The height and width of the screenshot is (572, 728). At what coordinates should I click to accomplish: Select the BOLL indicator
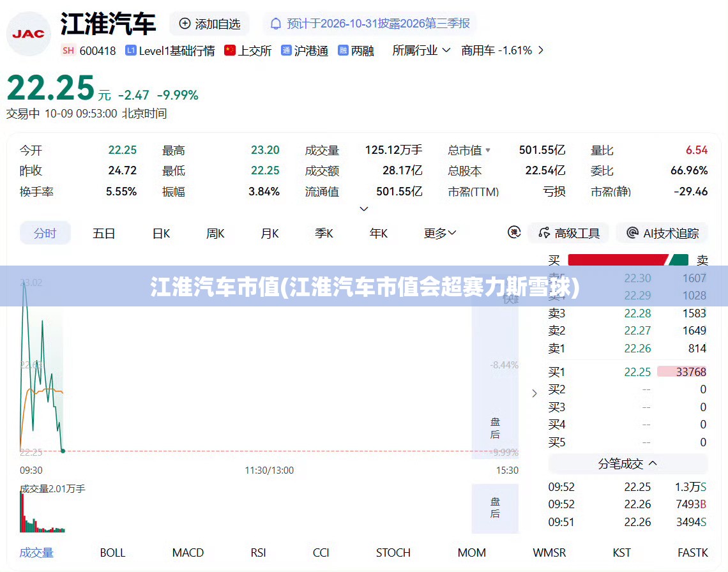tap(112, 552)
